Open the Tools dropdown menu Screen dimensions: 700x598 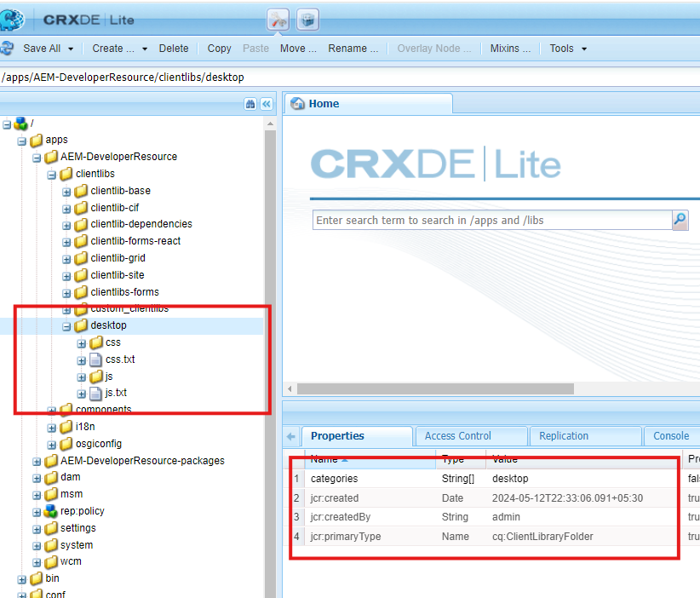coord(568,49)
